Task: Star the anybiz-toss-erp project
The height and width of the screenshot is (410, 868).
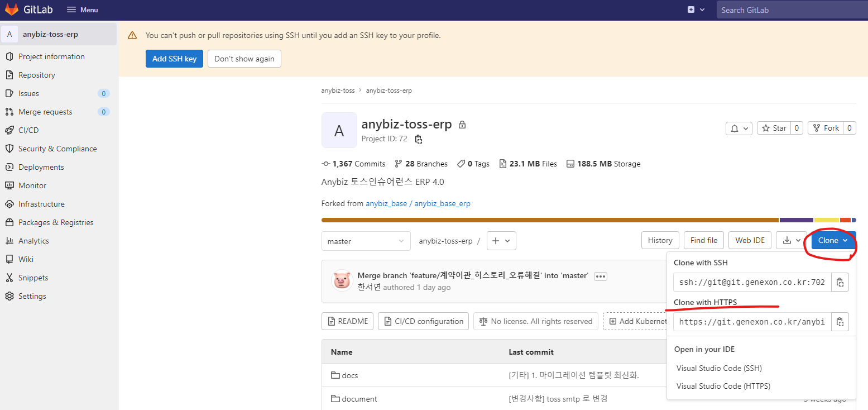Action: click(775, 128)
